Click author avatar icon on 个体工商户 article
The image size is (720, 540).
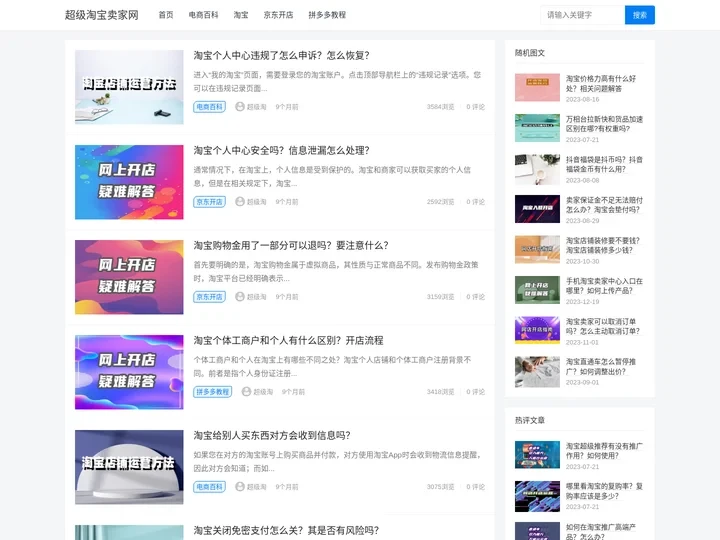point(246,392)
